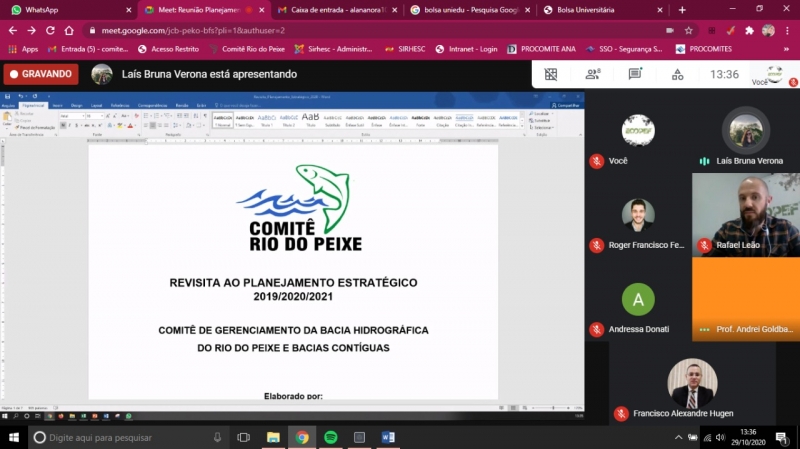Screen dimensions: 800x449
Task: Show hidden system tray icons chevron
Action: tap(678, 437)
